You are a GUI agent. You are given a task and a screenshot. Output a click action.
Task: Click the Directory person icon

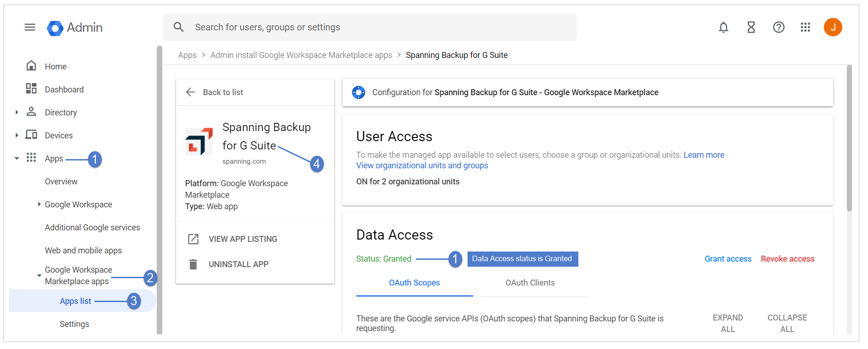[31, 111]
